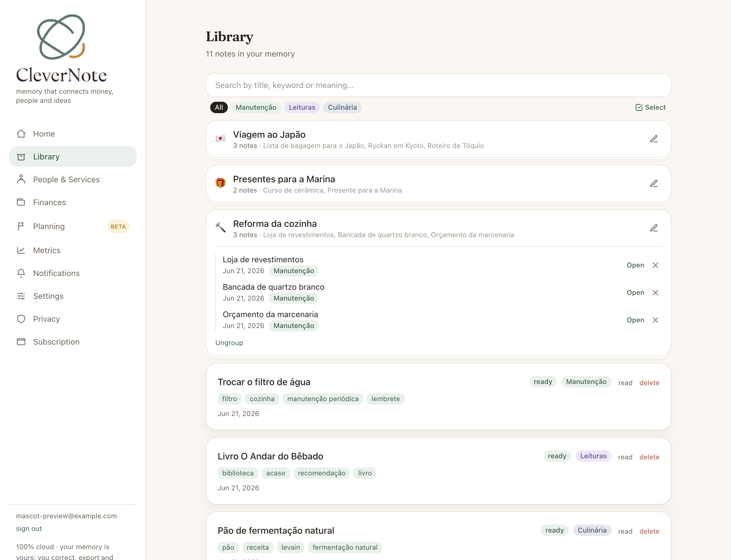The height and width of the screenshot is (560, 731).
Task: Focus the library search field
Action: pos(438,85)
